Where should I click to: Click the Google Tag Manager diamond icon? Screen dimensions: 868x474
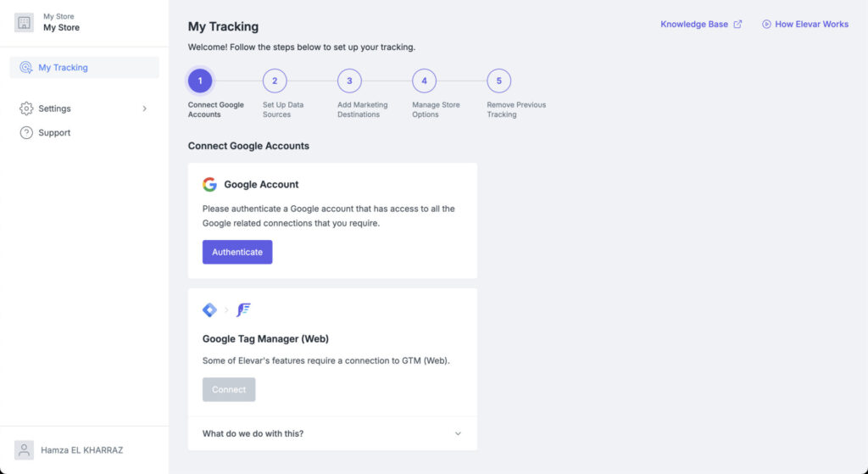(x=209, y=310)
